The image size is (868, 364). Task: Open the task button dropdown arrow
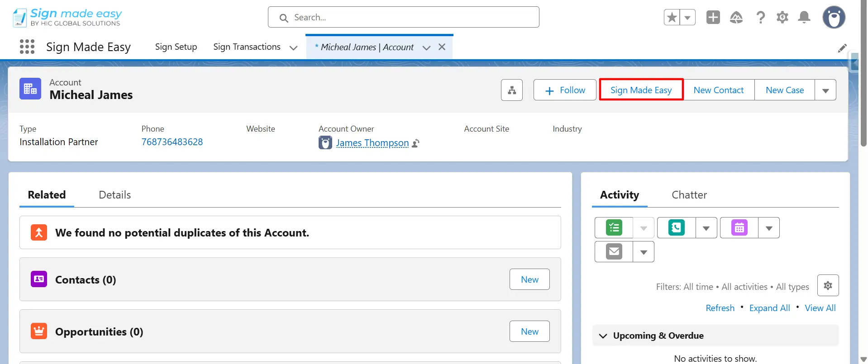(644, 227)
